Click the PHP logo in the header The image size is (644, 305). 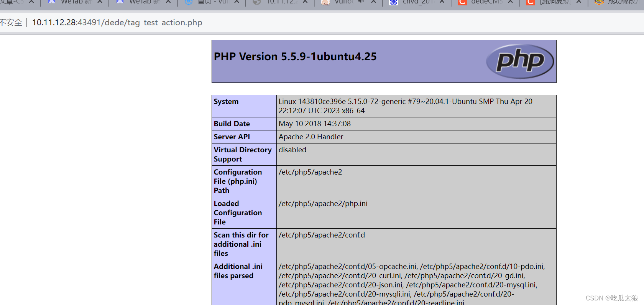point(520,61)
